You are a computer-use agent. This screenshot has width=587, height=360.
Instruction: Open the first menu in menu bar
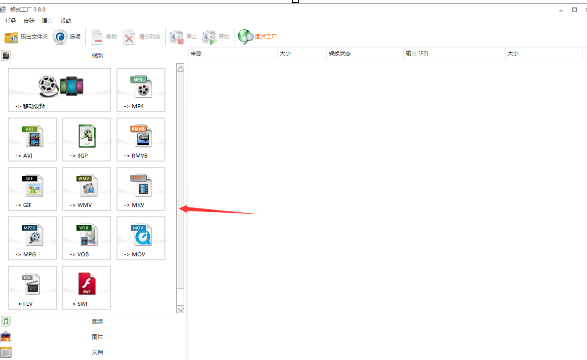(x=10, y=20)
